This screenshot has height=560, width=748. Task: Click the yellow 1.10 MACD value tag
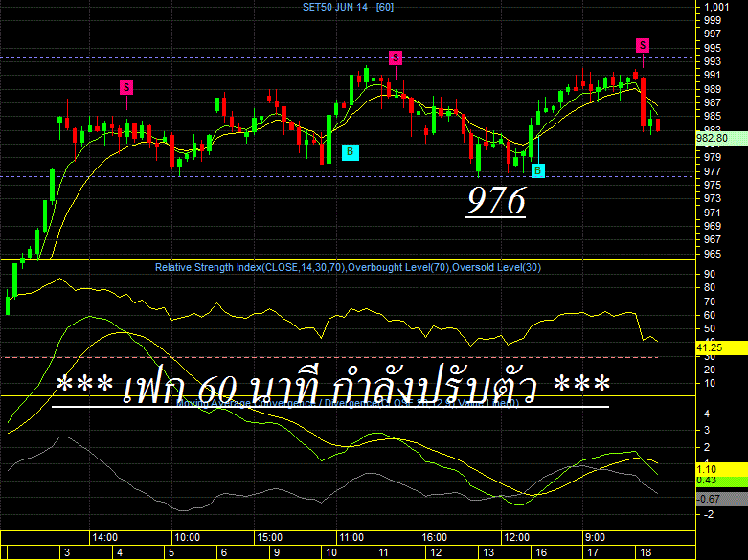click(x=721, y=469)
